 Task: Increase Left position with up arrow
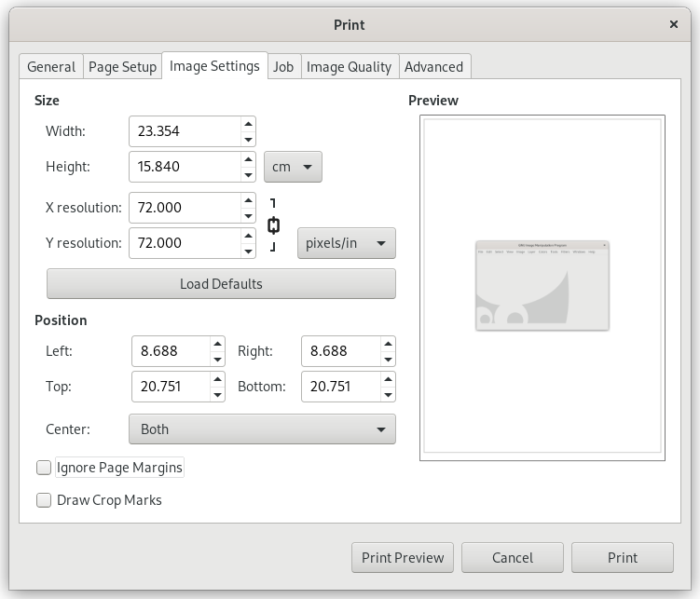click(x=216, y=344)
